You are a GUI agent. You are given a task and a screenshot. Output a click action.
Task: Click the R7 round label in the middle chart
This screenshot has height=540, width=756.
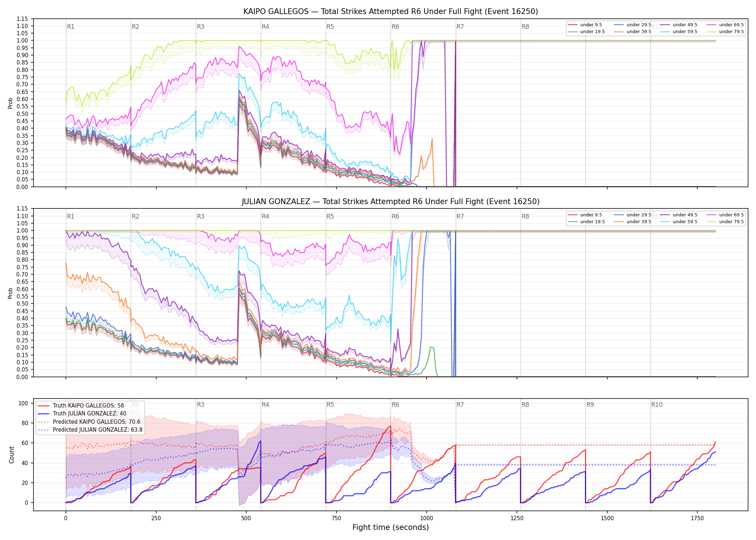click(x=460, y=216)
